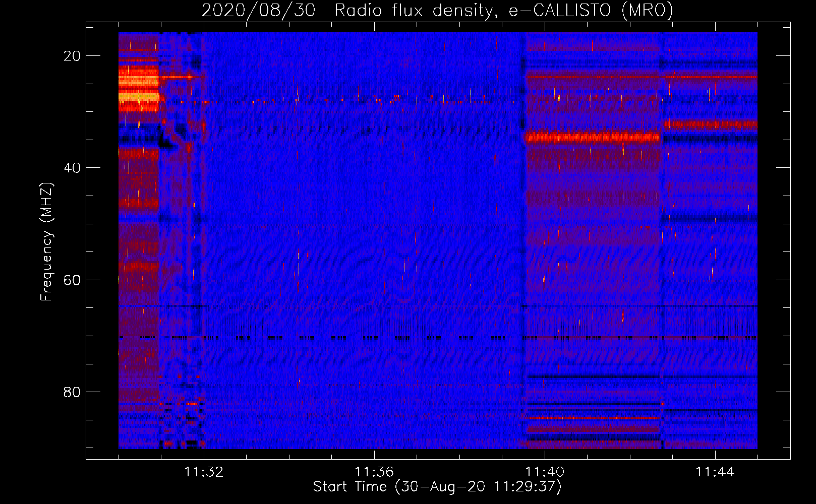Click the frequency tick label 60
The height and width of the screenshot is (504, 816).
click(x=72, y=280)
